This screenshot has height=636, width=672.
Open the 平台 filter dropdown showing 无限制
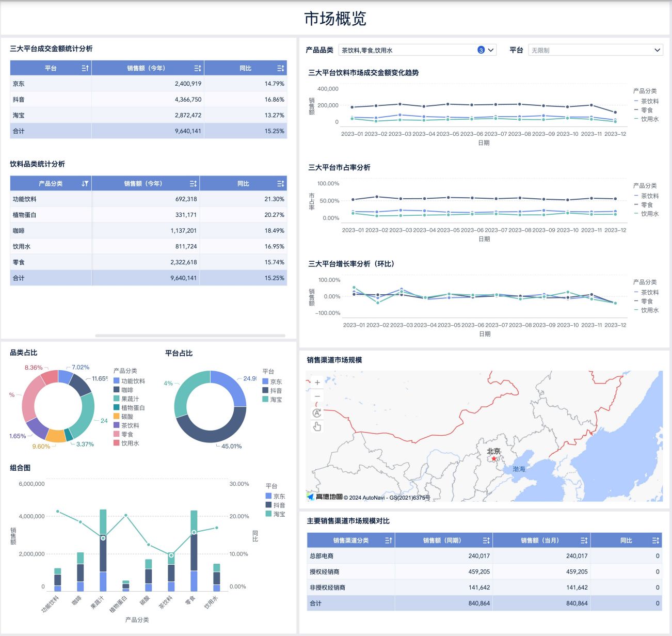tap(596, 50)
